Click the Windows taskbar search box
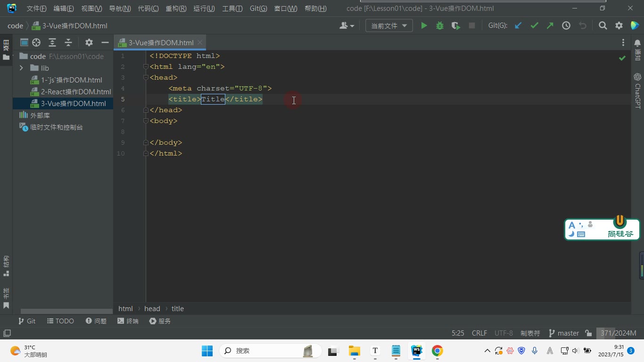This screenshot has width=644, height=362. point(270,351)
